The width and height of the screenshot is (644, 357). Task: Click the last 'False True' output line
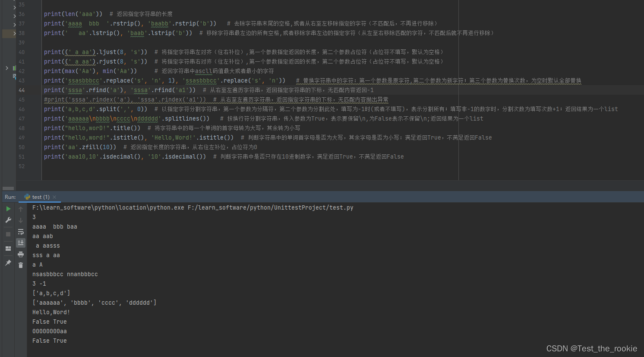(x=50, y=341)
